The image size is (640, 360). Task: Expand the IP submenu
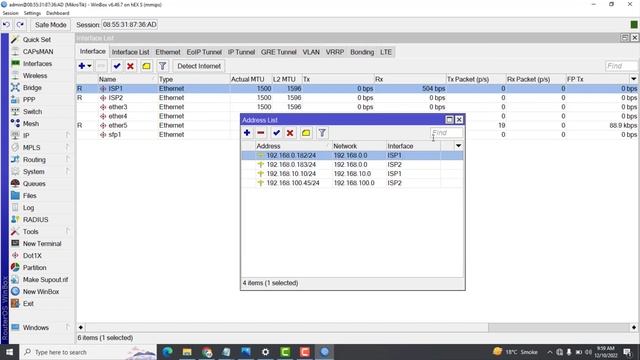tap(26, 136)
